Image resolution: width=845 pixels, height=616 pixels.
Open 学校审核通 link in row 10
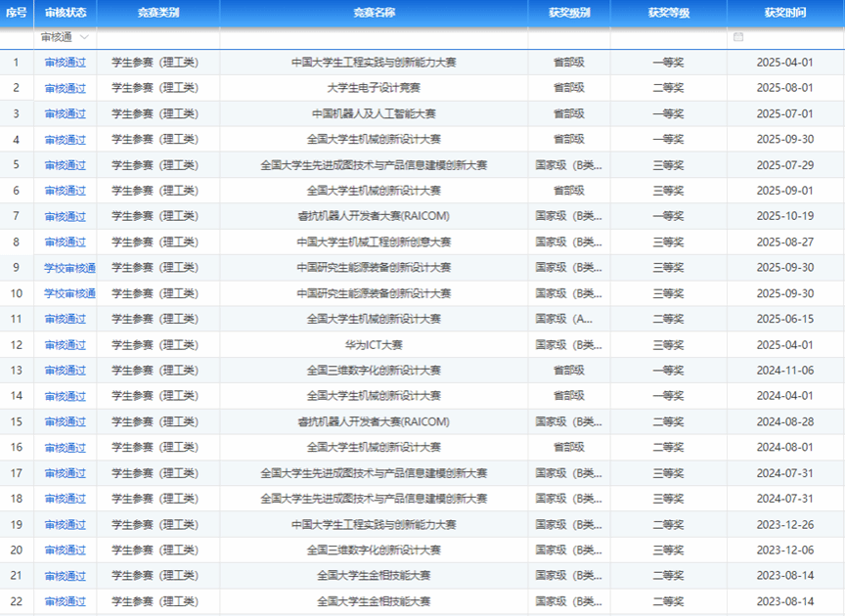(69, 293)
